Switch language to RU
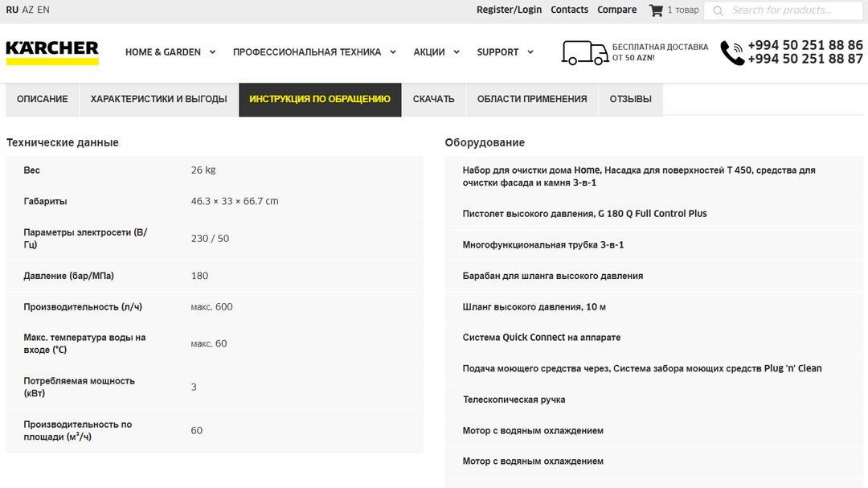 click(x=12, y=10)
